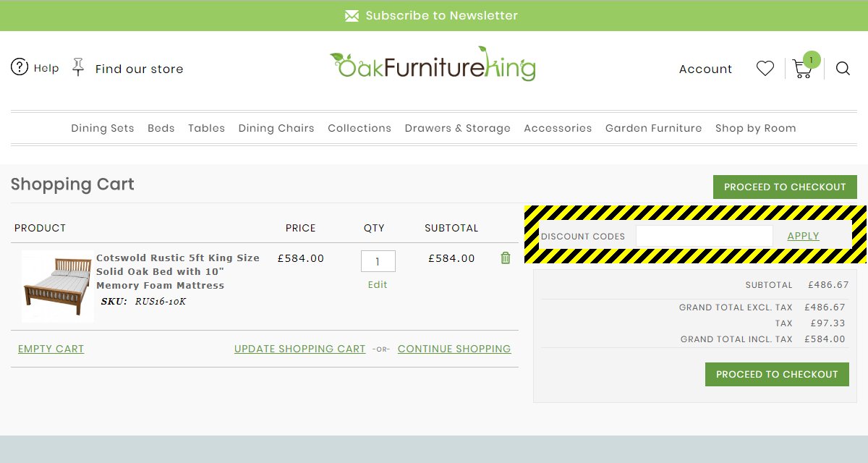Viewport: 868px width, 463px height.
Task: Open the shopping cart icon
Action: [802, 69]
